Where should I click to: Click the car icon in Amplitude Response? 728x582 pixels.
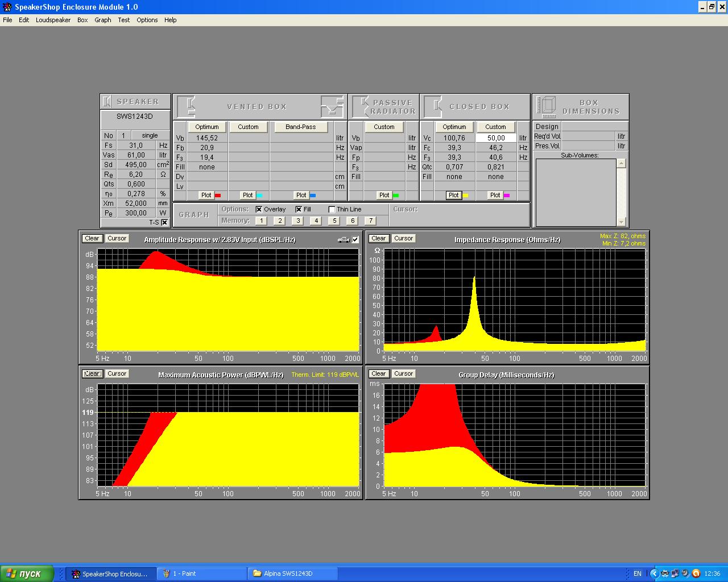point(343,240)
